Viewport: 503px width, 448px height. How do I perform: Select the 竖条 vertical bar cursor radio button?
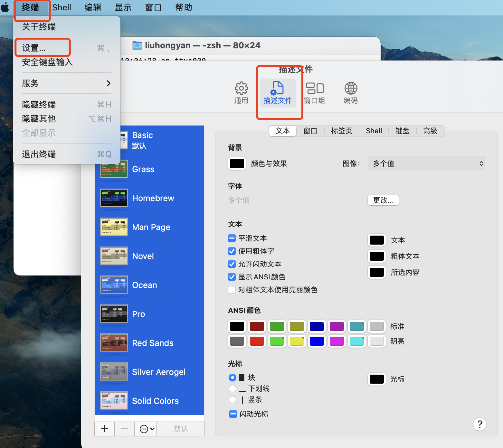[232, 399]
